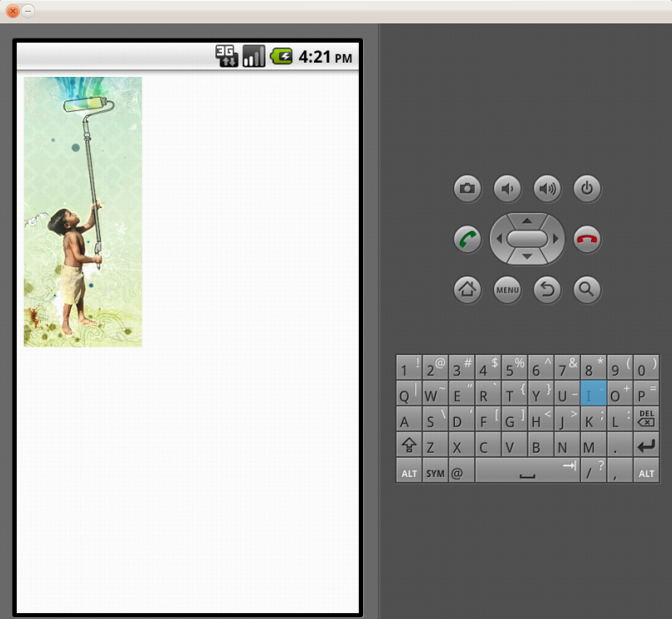Click the G key

514,419
